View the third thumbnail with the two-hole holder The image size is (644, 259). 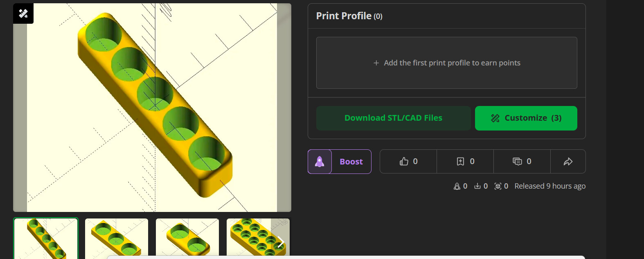click(187, 238)
